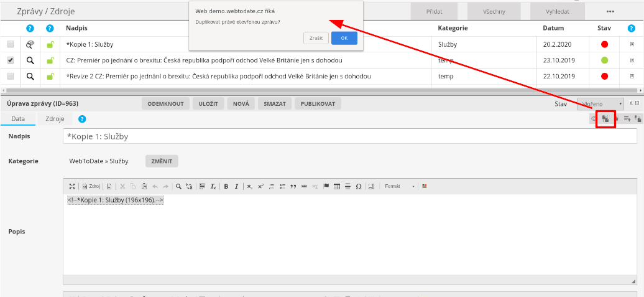This screenshot has height=297, width=644.
Task: Insert a table via editor toolbar
Action: pyautogui.click(x=337, y=186)
